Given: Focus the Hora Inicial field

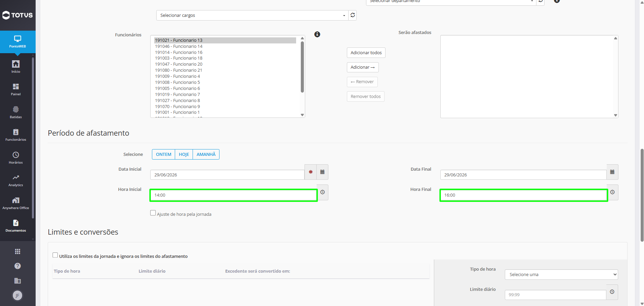Looking at the screenshot, I should pyautogui.click(x=234, y=195).
